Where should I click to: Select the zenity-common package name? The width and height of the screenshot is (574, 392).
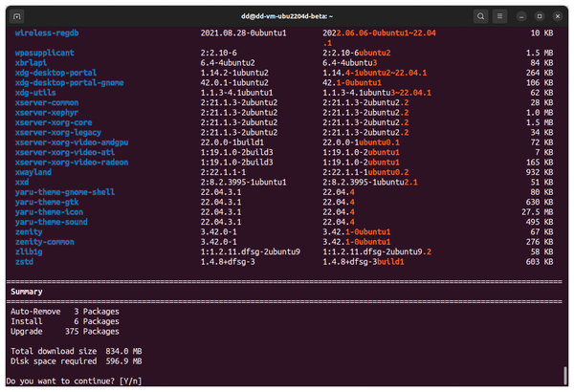point(45,242)
